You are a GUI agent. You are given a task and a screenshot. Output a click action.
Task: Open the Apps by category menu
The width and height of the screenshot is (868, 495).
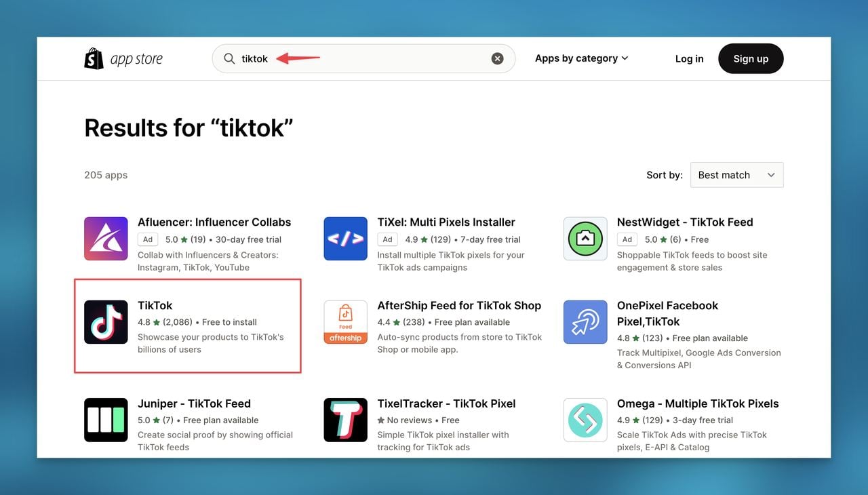coord(582,58)
